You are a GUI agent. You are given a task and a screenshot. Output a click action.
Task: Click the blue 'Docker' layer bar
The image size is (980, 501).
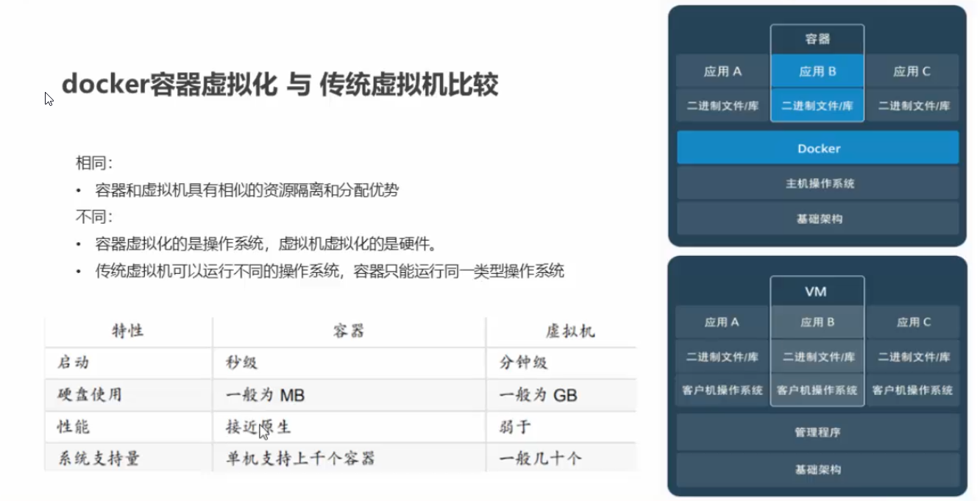[x=818, y=148]
